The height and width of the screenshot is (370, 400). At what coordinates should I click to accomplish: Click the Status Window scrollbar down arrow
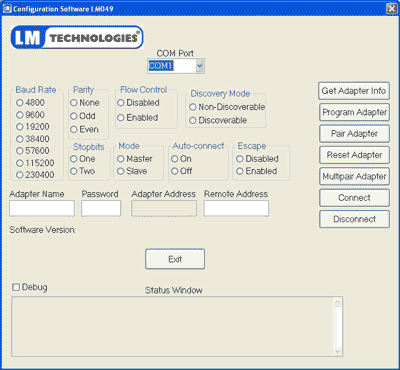pos(337,351)
